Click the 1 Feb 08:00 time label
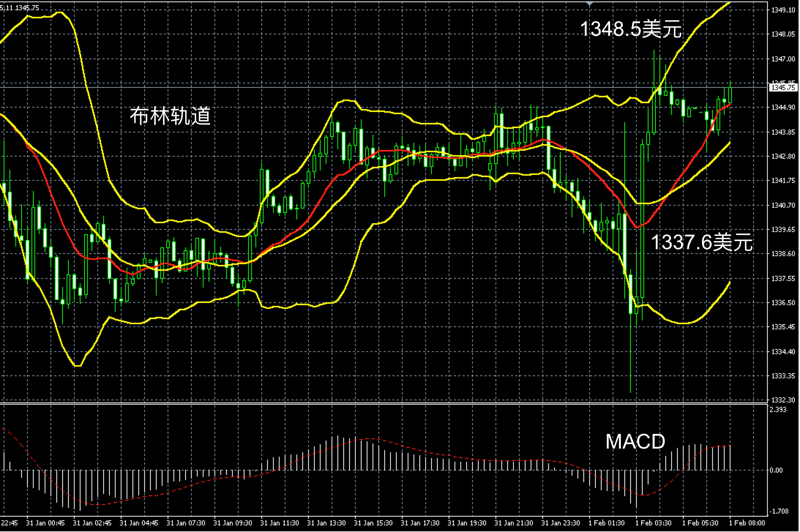Screen dimensions: 800x532 747,523
